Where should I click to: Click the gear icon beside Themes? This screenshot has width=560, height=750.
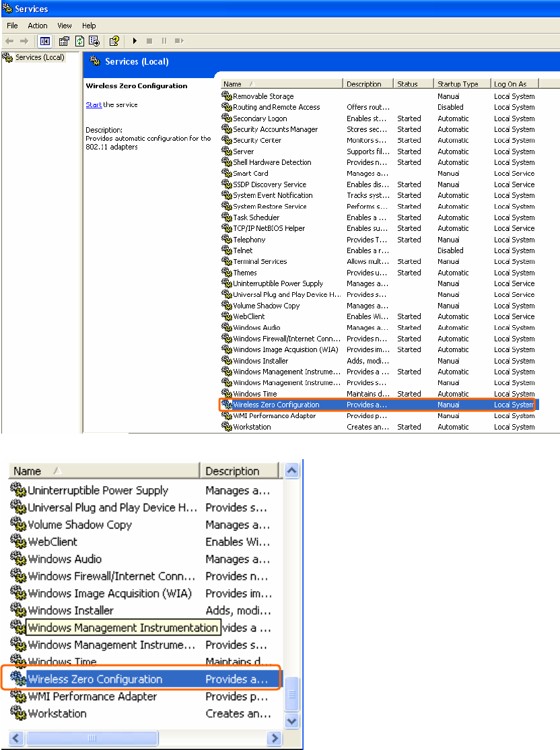(227, 272)
